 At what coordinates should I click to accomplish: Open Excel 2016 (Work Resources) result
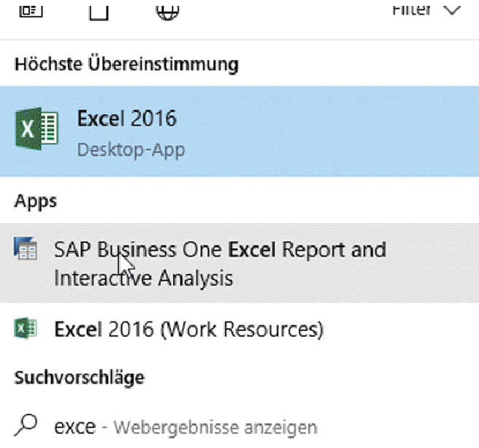point(188,330)
